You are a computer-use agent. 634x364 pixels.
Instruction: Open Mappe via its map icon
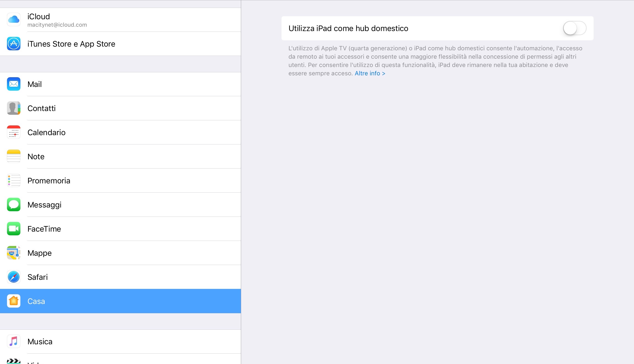13,253
